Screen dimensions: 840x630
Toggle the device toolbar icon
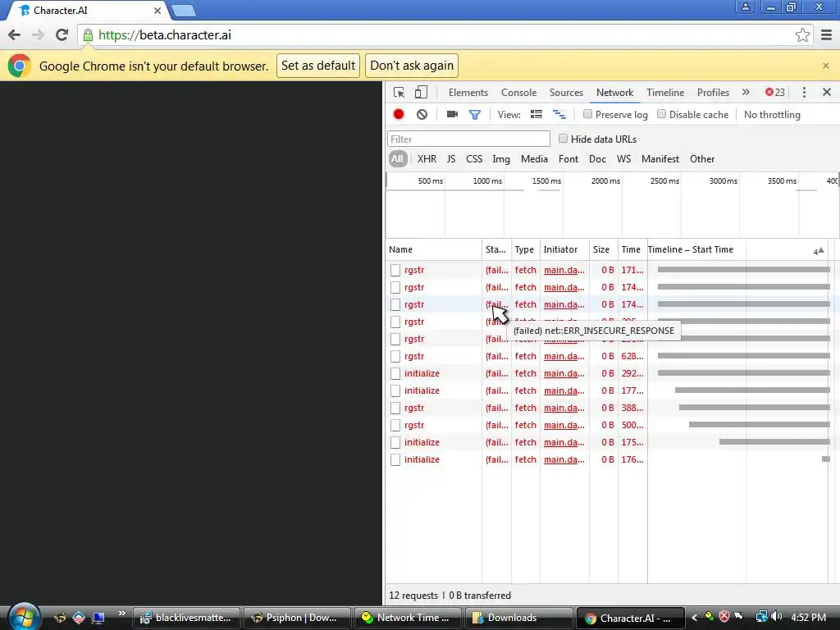tap(421, 92)
